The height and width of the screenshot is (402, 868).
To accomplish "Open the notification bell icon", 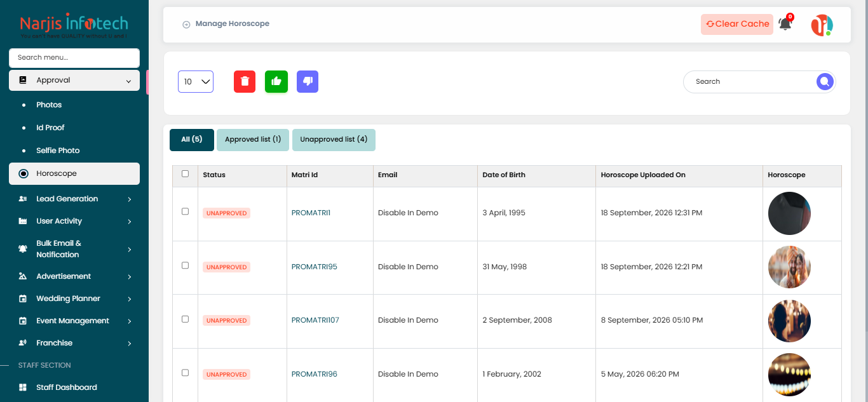I will [x=785, y=24].
